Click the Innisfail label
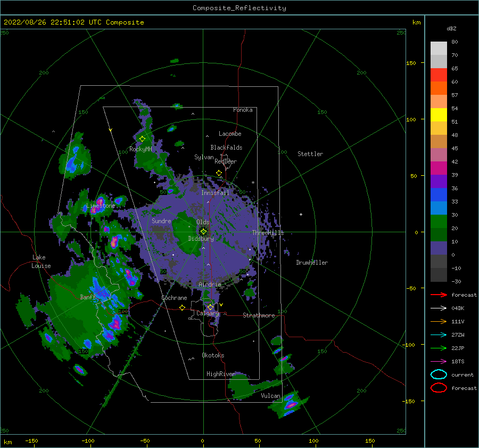This screenshot has height=448, width=479. tap(215, 193)
